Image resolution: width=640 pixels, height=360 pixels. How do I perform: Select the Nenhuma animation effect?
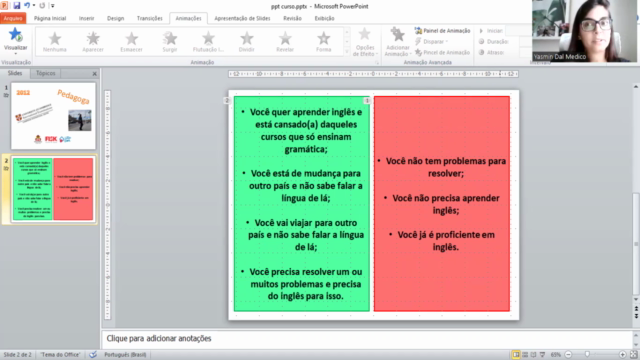pos(55,42)
